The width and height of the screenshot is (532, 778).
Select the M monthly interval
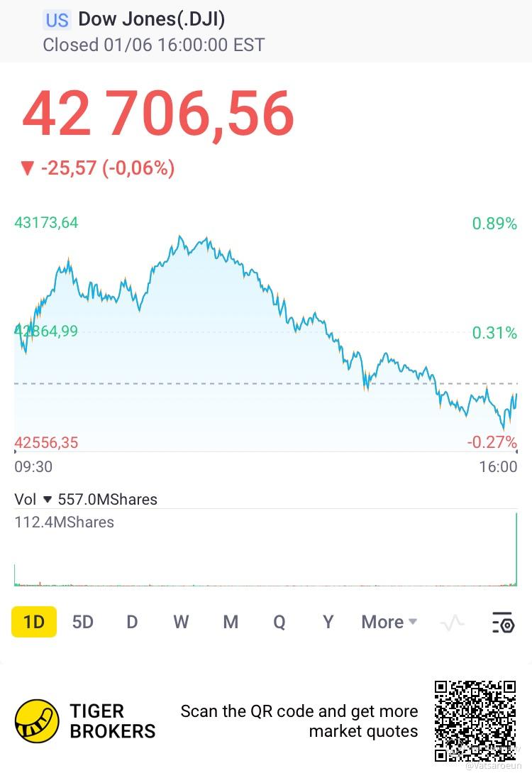pos(231,622)
